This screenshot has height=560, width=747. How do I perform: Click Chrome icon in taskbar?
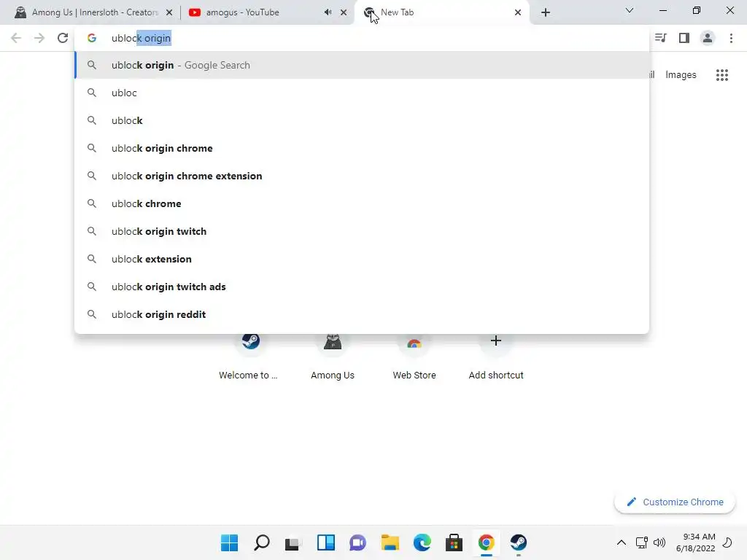tap(487, 542)
